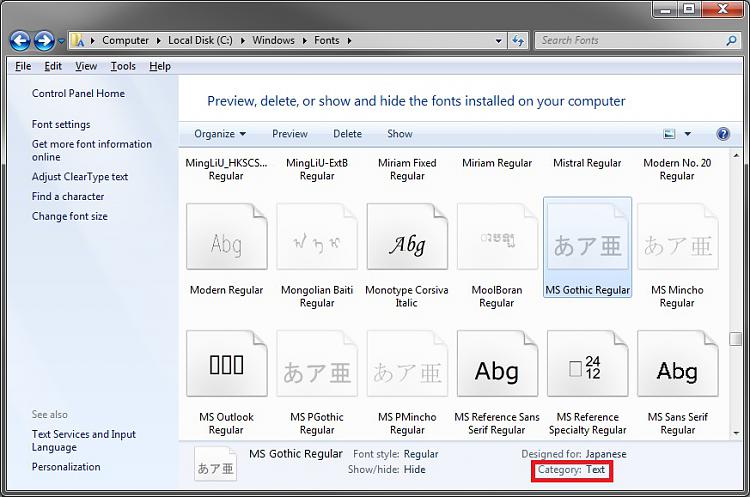Select MS Reference Sans Serif font icon

pyautogui.click(x=497, y=364)
